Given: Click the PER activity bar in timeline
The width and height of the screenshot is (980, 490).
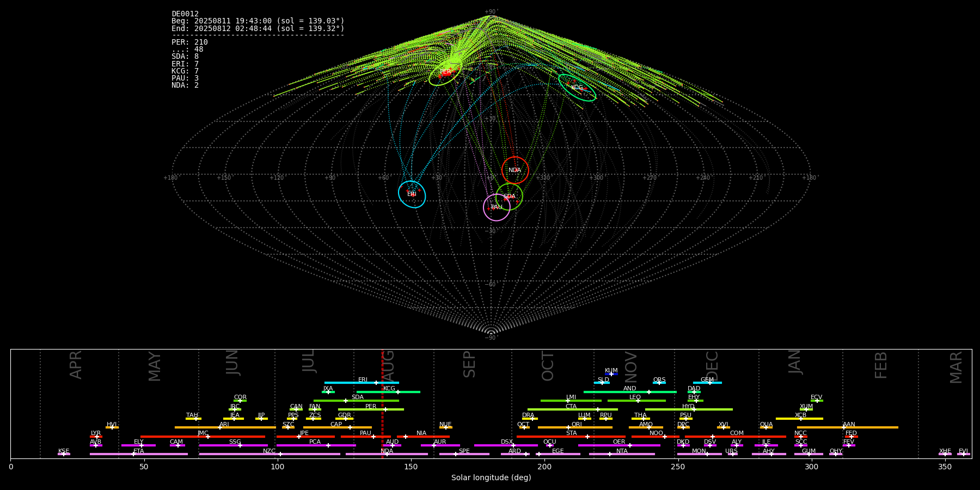Looking at the screenshot, I should (x=371, y=409).
